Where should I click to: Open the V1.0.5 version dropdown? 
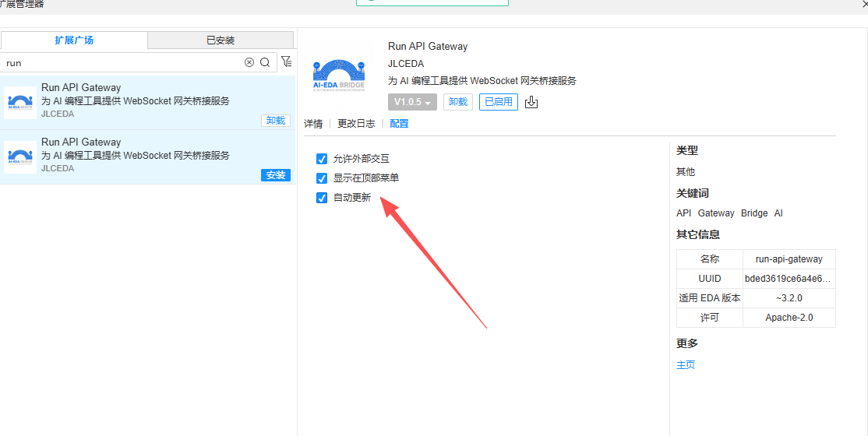(412, 102)
